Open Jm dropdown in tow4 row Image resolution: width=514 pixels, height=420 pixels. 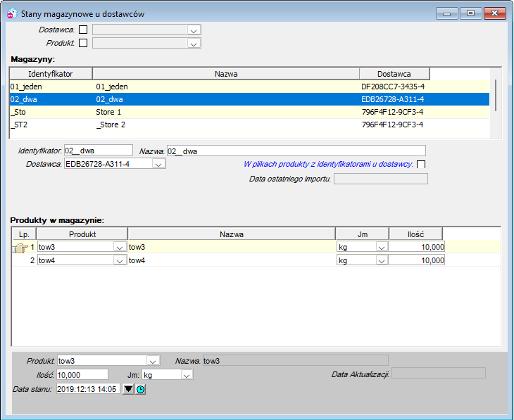(381, 260)
